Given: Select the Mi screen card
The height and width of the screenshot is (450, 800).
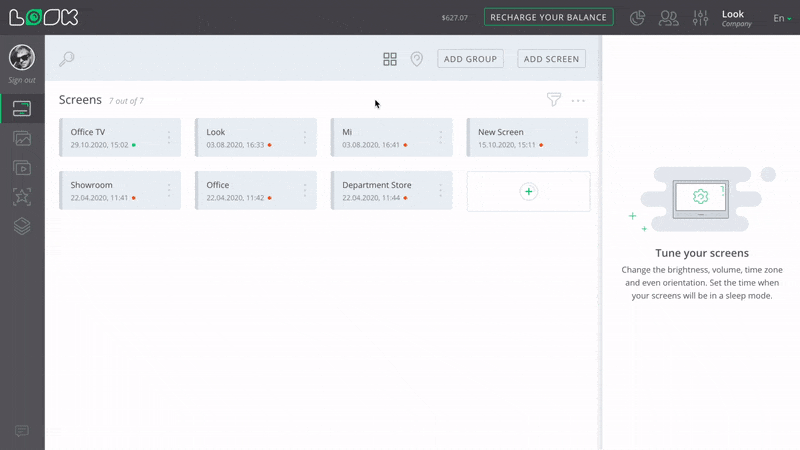Looking at the screenshot, I should point(391,137).
